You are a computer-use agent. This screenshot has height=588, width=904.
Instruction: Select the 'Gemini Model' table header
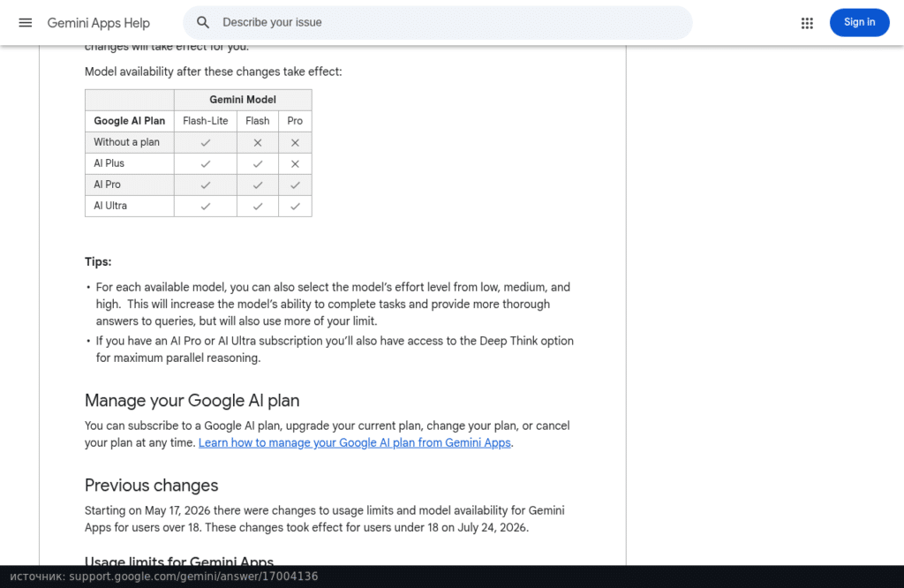pos(243,100)
